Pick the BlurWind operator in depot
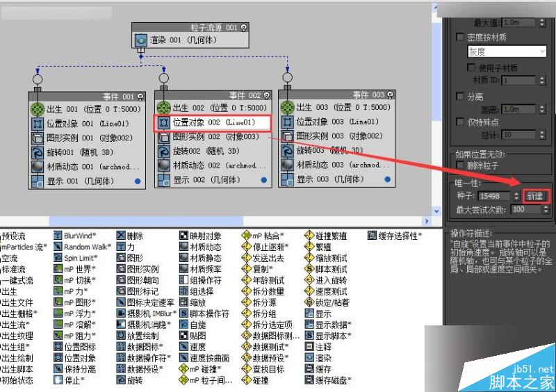 point(74,236)
